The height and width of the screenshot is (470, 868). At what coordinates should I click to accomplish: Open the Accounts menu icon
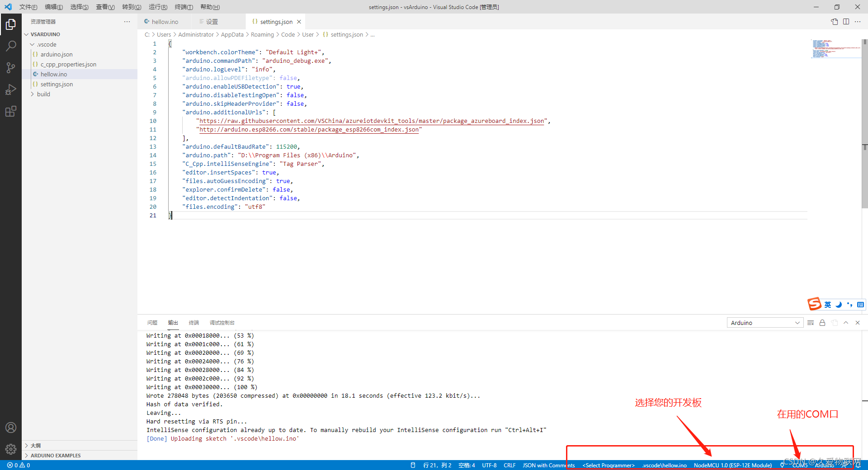tap(11, 428)
